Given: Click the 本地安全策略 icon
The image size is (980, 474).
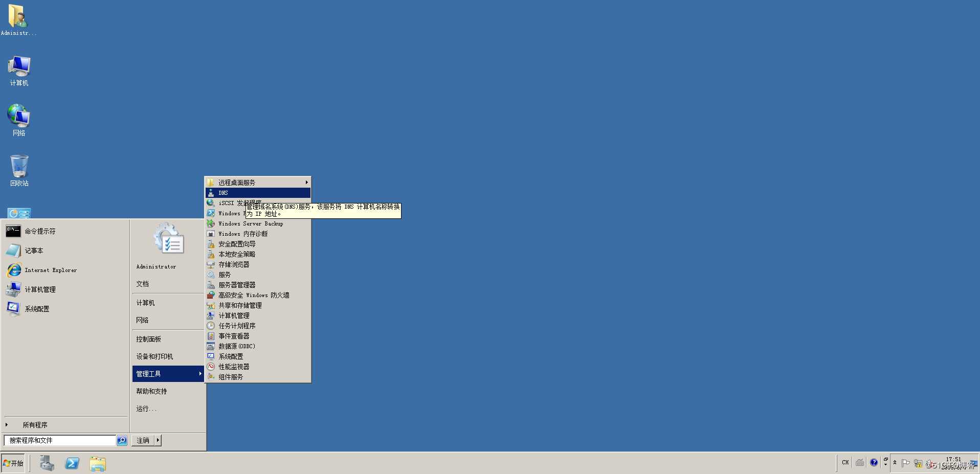Looking at the screenshot, I should [211, 254].
